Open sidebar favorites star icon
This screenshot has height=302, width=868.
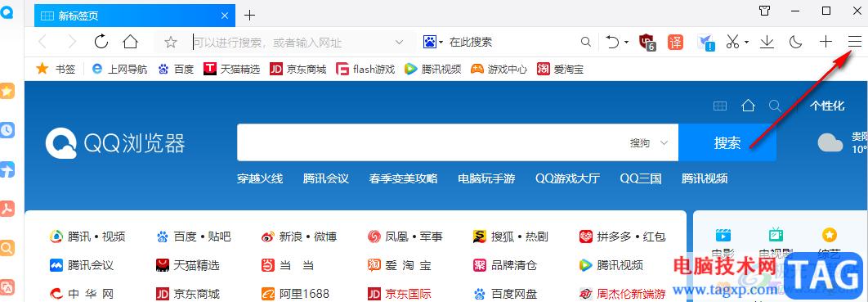pos(7,92)
